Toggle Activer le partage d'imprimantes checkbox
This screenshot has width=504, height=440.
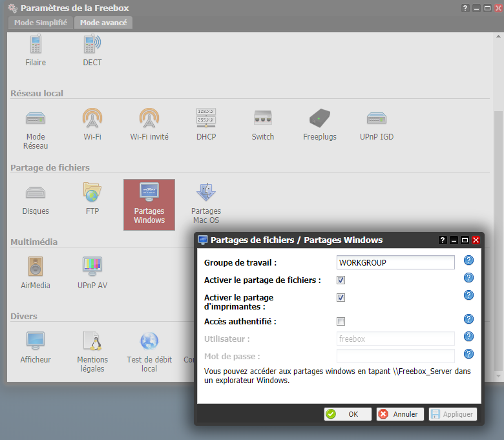coord(341,298)
